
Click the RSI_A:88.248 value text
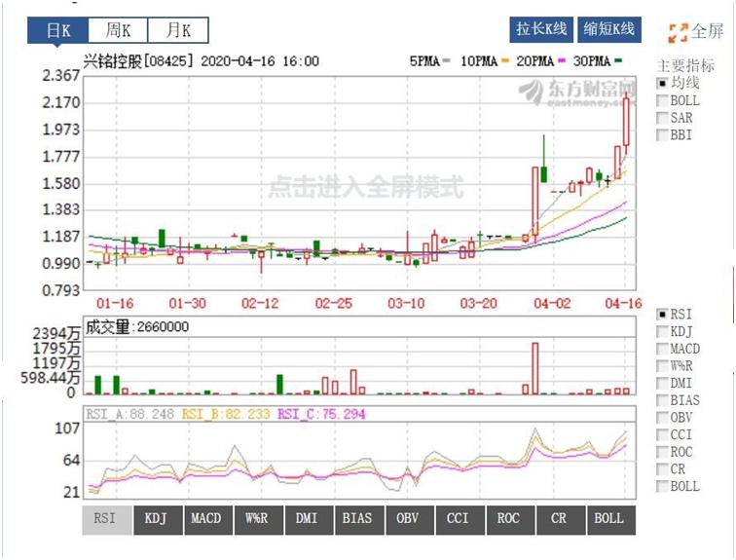[130, 415]
